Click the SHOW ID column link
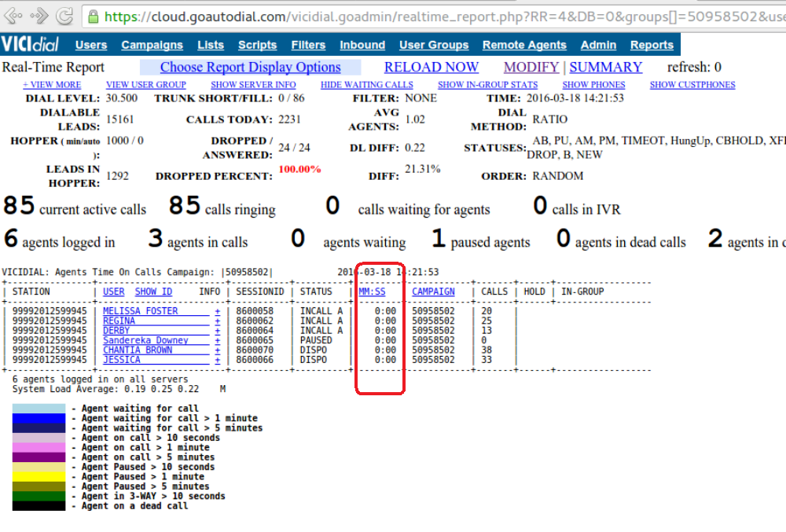786x532 pixels. pos(153,292)
